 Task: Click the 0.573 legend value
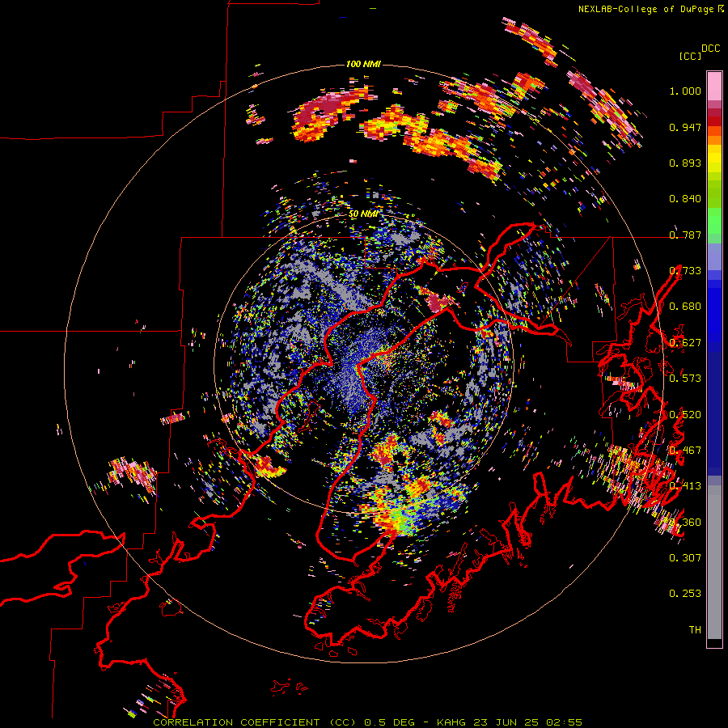[x=685, y=379]
